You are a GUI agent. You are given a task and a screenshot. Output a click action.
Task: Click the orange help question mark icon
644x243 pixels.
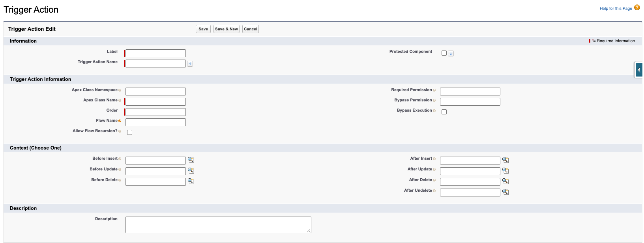click(637, 7)
